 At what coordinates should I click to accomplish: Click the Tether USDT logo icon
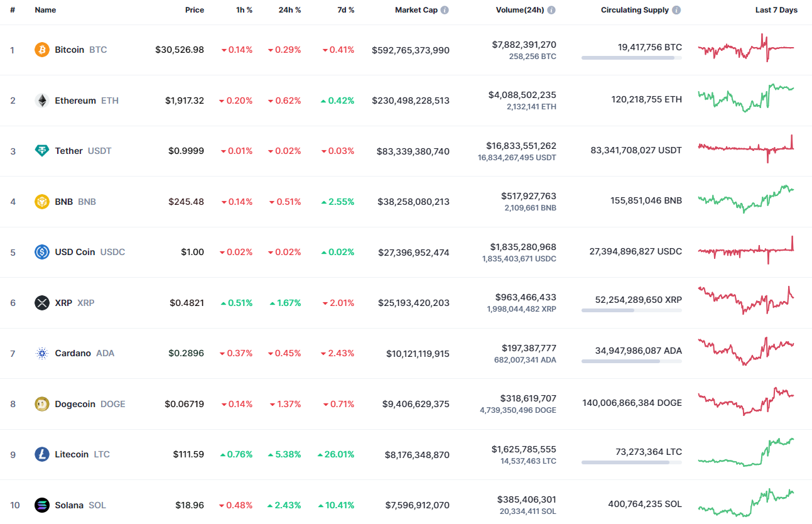click(x=41, y=151)
